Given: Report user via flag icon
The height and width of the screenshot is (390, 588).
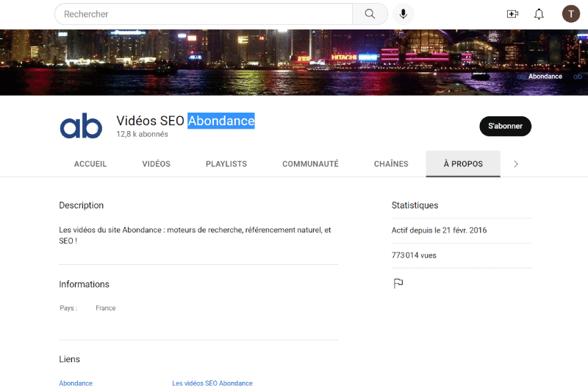Looking at the screenshot, I should [398, 283].
